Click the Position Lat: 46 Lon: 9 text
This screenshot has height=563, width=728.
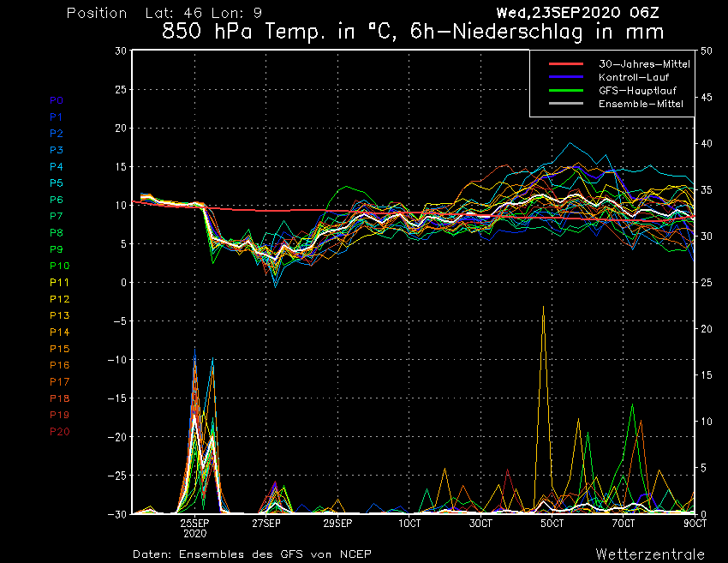[164, 13]
